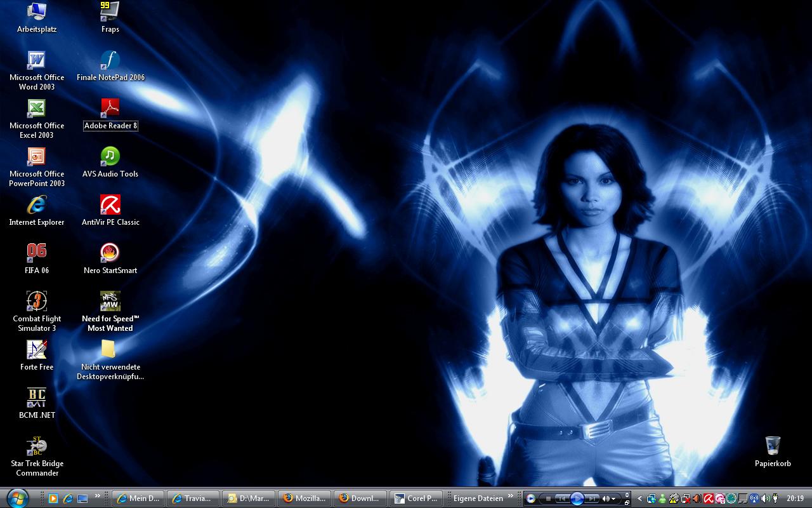
Task: Click the AntiVir PE Classic desktop icon
Action: 110,205
